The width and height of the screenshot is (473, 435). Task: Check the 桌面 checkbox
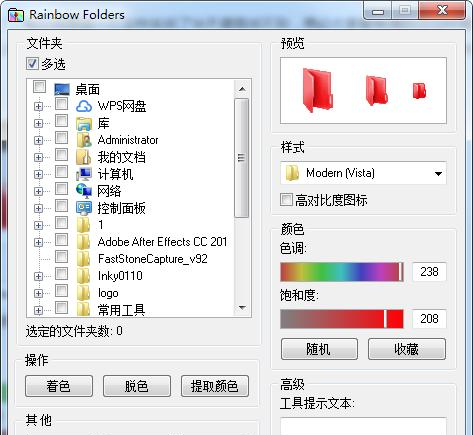pos(39,87)
